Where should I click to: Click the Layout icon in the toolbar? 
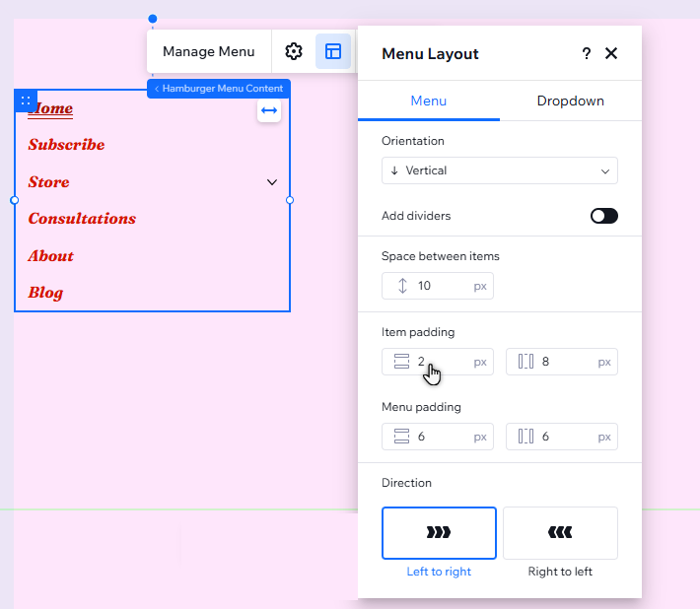[x=333, y=51]
